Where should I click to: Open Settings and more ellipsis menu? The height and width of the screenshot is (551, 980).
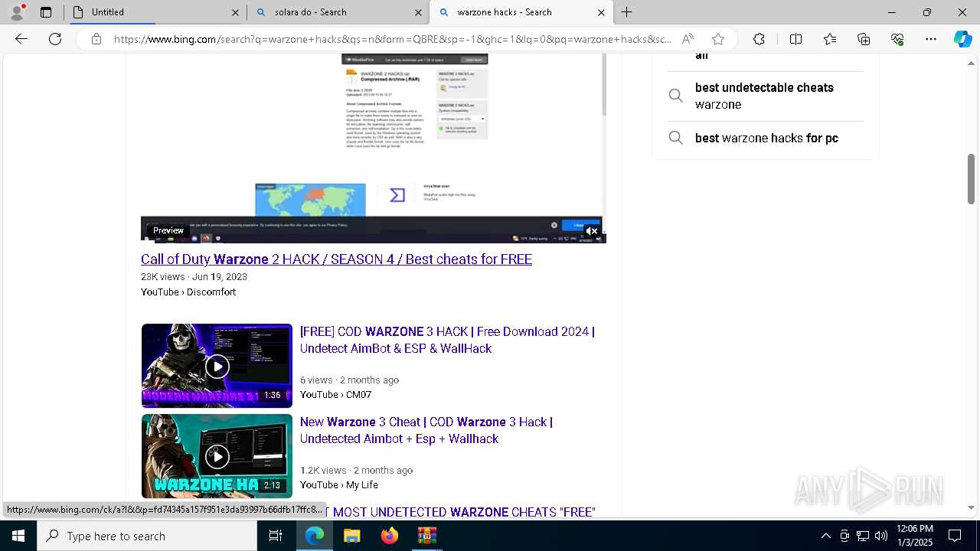point(931,39)
